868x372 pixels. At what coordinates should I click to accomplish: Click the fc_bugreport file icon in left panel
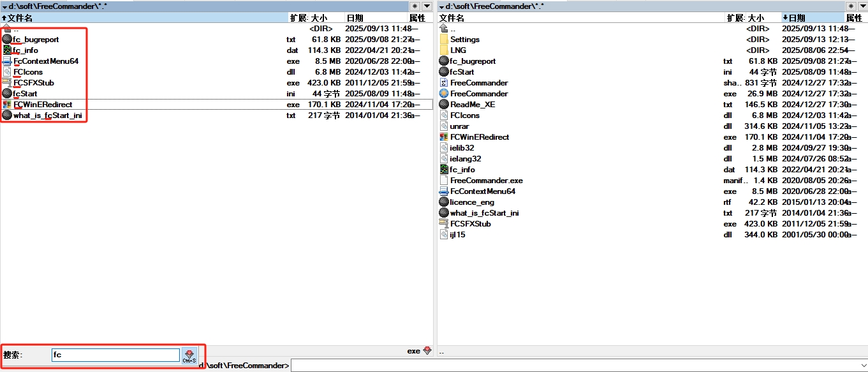(x=7, y=40)
